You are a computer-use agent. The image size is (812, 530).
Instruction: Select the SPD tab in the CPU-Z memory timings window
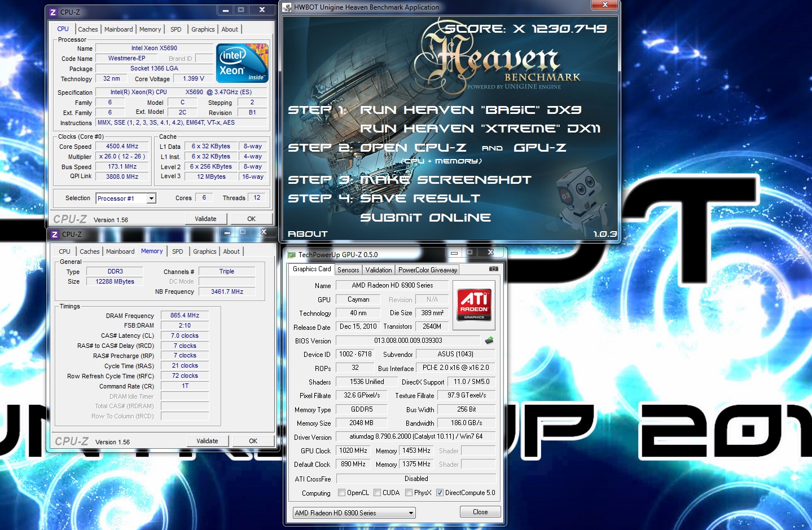[178, 251]
